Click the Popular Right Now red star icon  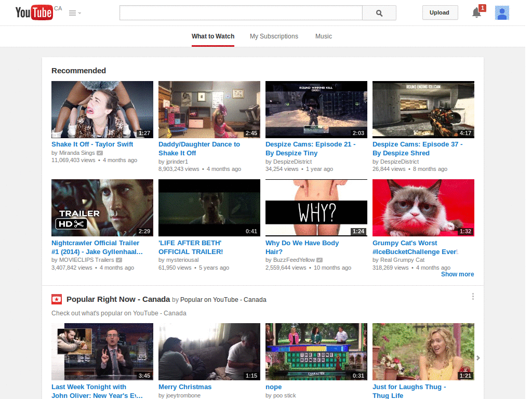57,299
